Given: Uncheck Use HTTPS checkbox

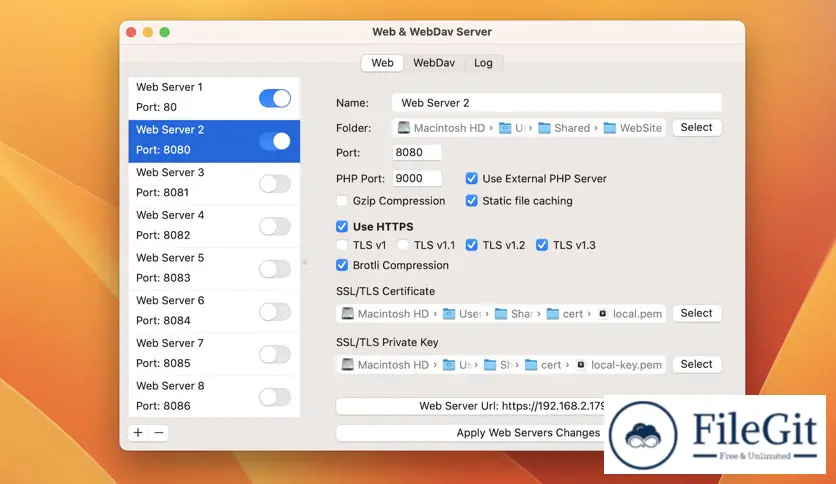Looking at the screenshot, I should pyautogui.click(x=342, y=227).
